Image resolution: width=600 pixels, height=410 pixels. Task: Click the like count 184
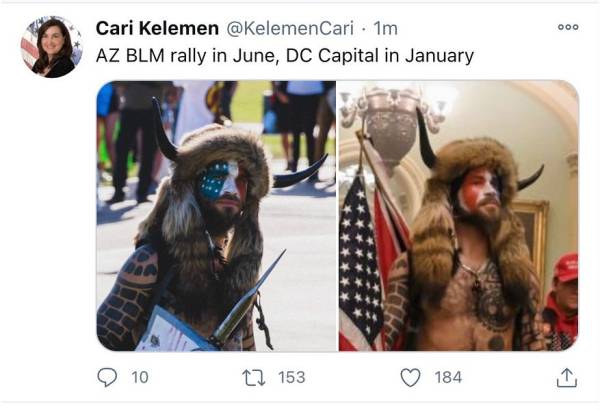coord(448,377)
